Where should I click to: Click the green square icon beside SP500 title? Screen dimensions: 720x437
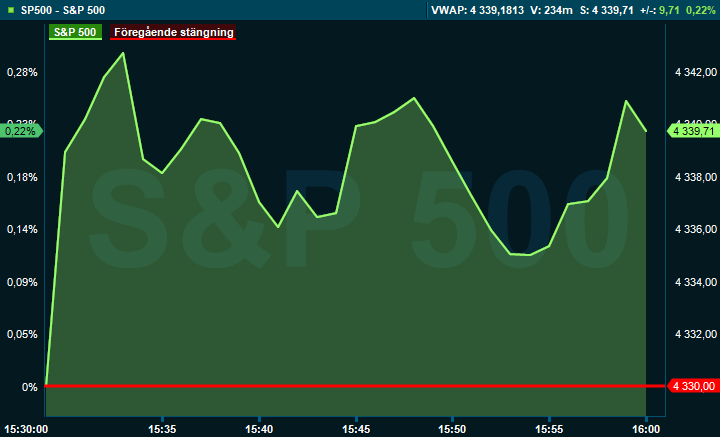click(x=11, y=10)
